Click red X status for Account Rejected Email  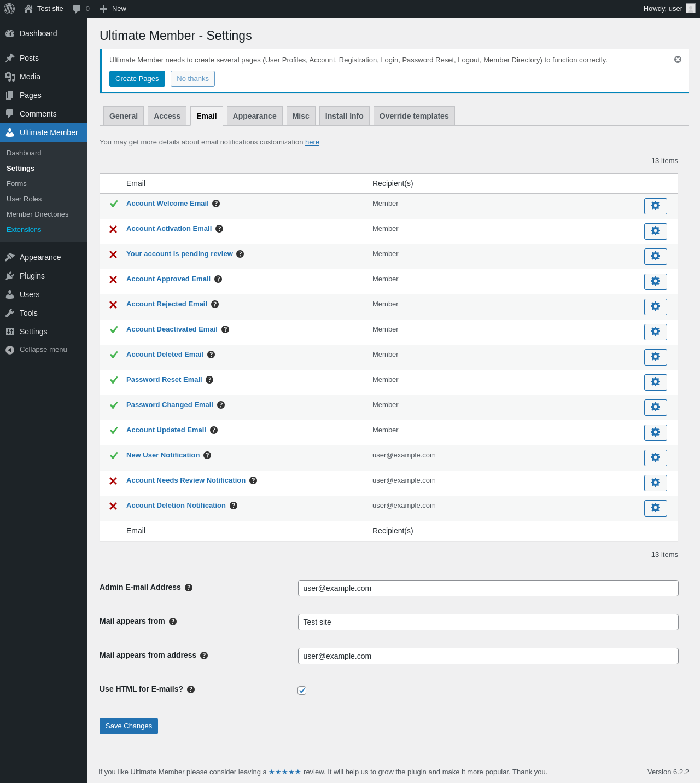pyautogui.click(x=113, y=305)
